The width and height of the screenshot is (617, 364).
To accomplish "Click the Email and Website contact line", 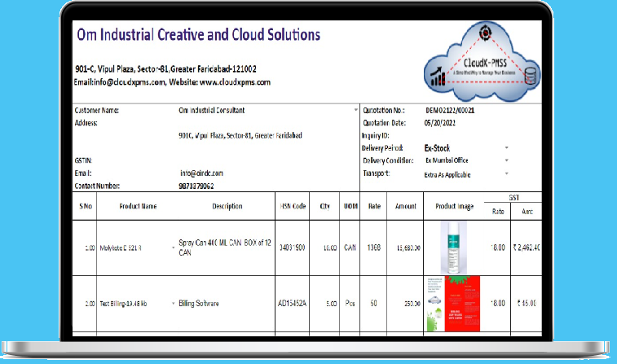I will pyautogui.click(x=172, y=82).
